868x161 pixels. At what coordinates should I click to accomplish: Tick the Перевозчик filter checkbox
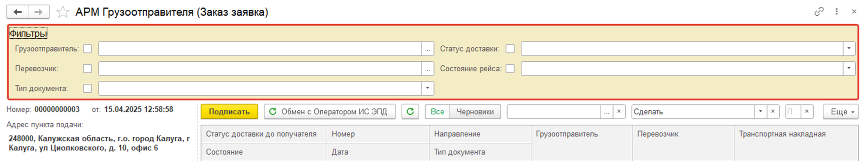pos(87,69)
